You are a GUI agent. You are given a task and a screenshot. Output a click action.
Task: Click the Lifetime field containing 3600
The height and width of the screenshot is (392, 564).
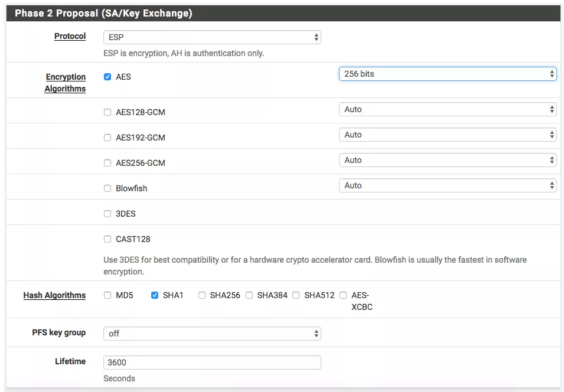[x=211, y=362]
